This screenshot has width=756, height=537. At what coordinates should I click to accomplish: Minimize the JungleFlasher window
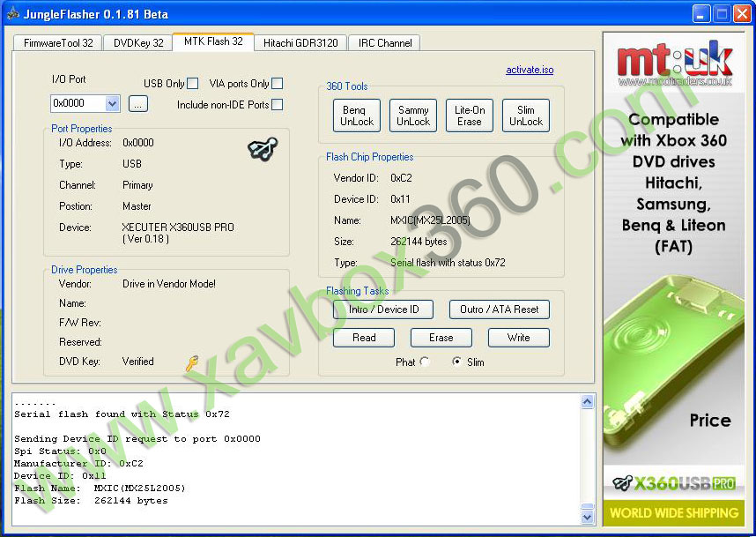click(701, 14)
